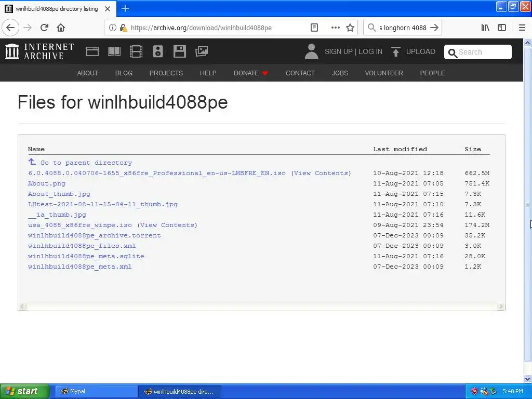This screenshot has height=399, width=532.
Task: Click the padlock warning icon
Action: coord(123,28)
